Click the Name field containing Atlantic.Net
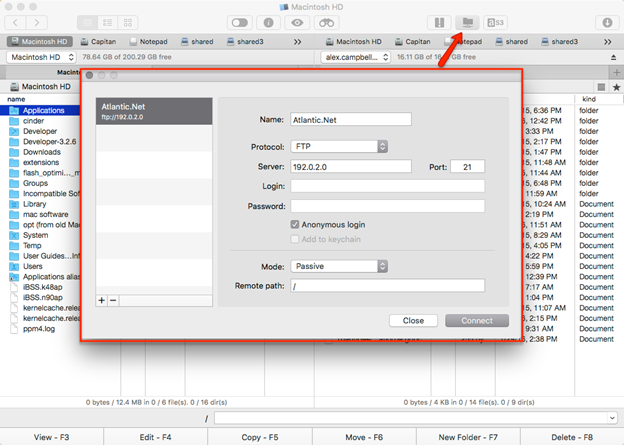Screen dimensions: 624x445 pyautogui.click(x=351, y=119)
